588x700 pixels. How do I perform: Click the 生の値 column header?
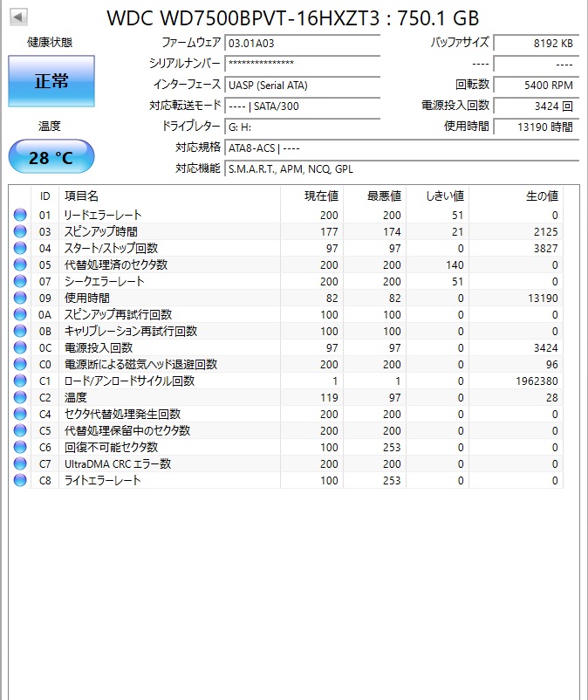tap(516, 196)
